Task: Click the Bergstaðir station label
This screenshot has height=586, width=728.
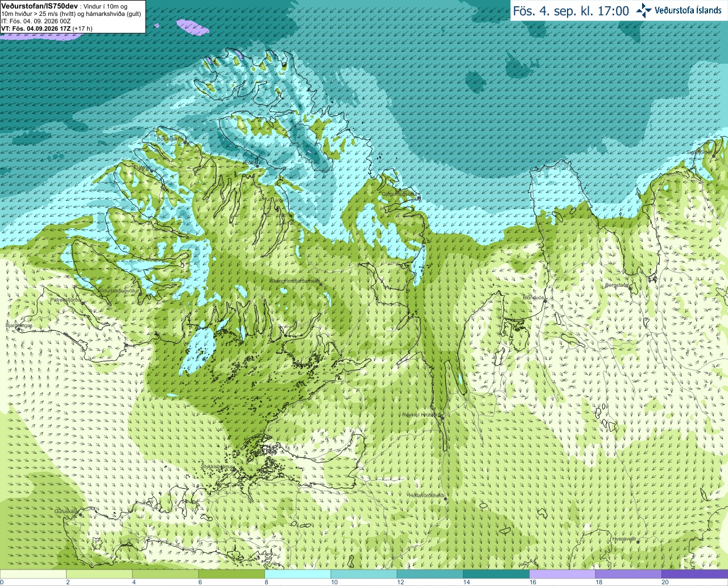Action: [x=617, y=284]
